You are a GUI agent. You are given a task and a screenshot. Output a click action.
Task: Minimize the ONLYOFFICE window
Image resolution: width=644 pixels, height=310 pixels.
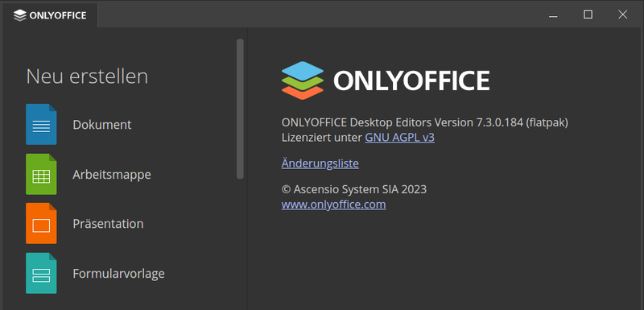point(553,15)
